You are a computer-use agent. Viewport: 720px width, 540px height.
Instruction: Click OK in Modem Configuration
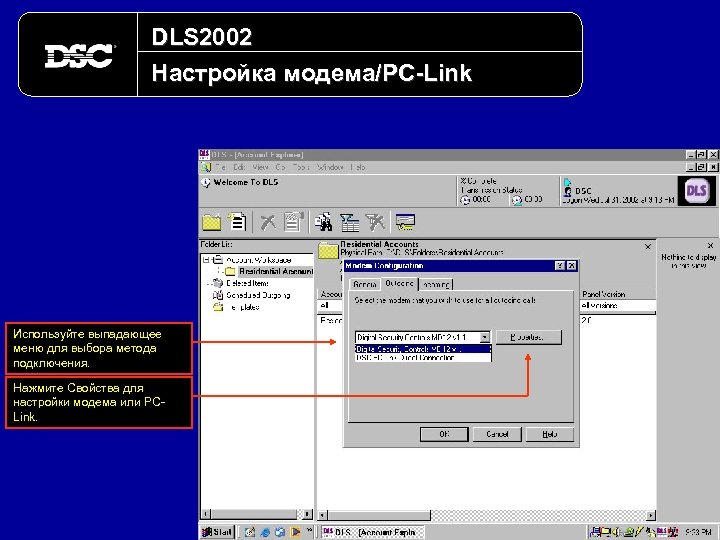444,434
